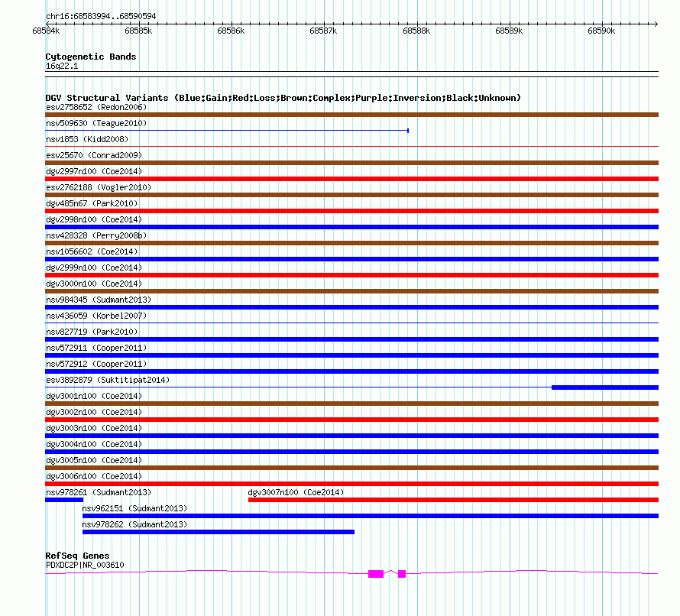
Task: Open the esv2762188 (Vogler2010) label
Action: pos(99,187)
